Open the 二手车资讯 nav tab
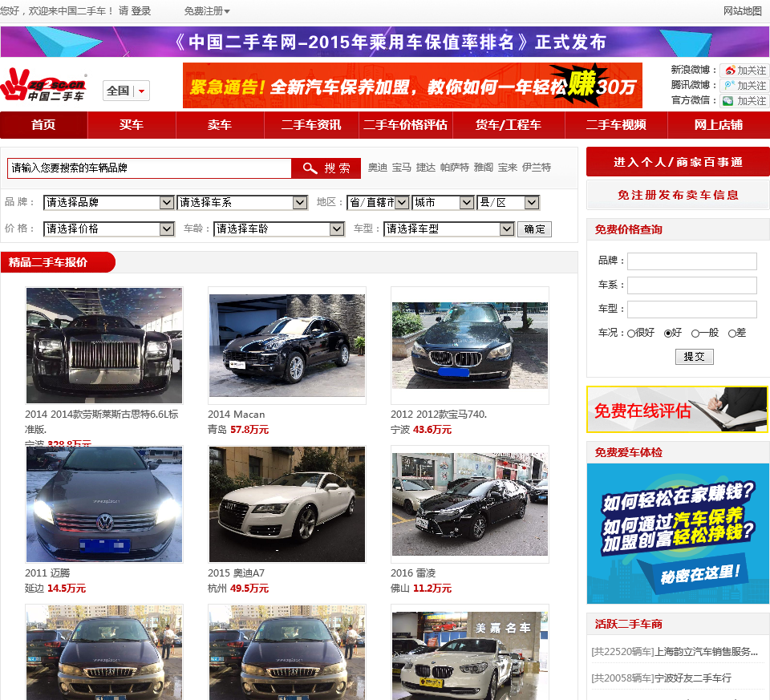Viewport: 770px width, 700px height. [x=311, y=125]
